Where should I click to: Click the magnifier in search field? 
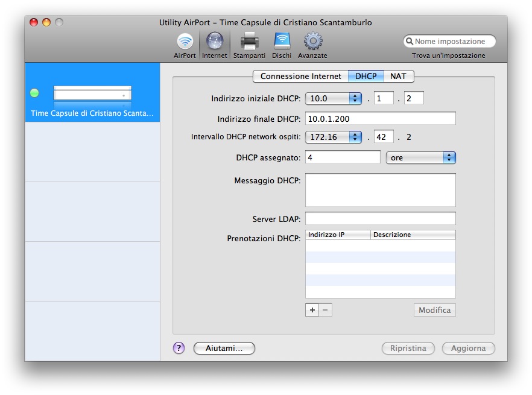tap(410, 42)
